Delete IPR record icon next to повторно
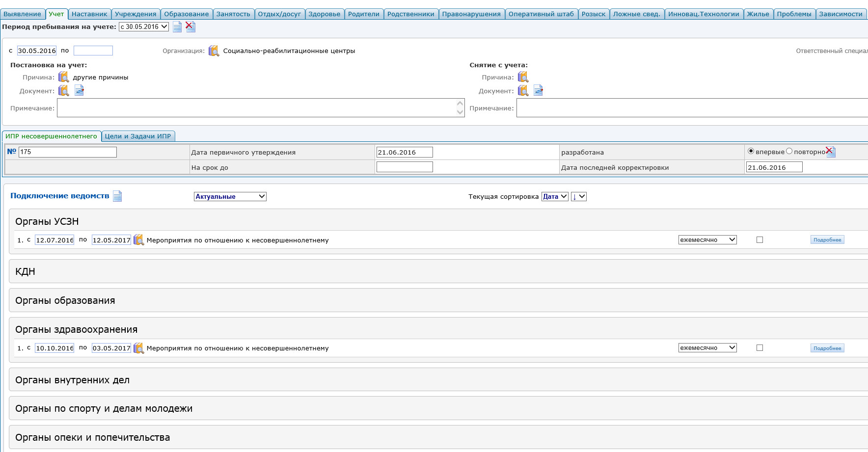Screen dimensions: 868x452 click(x=830, y=152)
